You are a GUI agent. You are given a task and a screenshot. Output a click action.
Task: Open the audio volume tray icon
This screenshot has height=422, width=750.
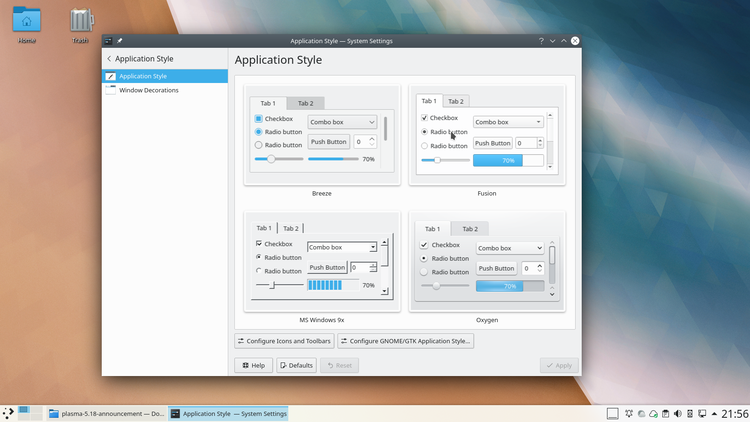678,413
